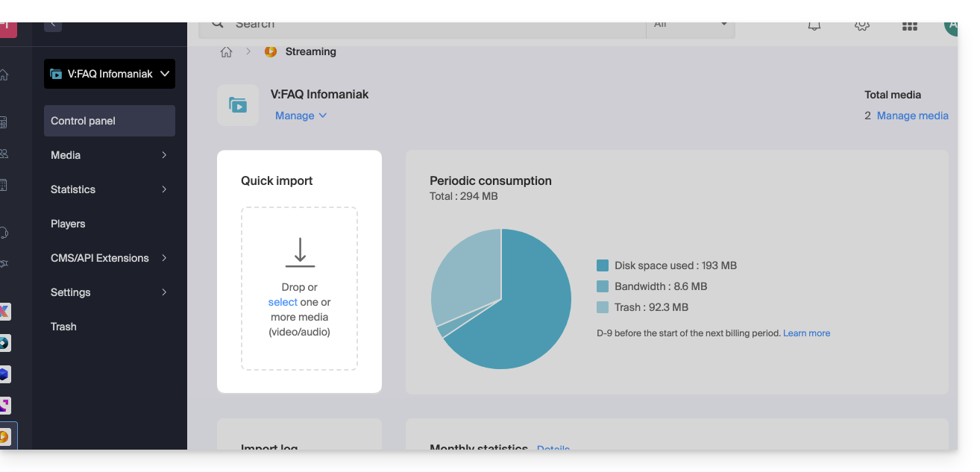Viewport: 980px width, 472px height.
Task: Collapse the sidebar with the back chevron
Action: click(x=52, y=25)
